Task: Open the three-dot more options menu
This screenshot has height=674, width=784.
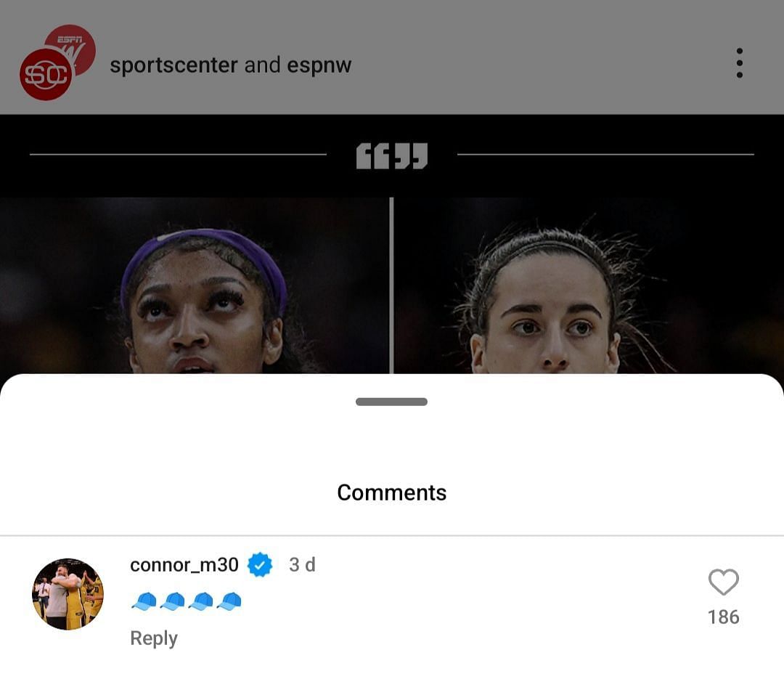Action: pos(739,63)
